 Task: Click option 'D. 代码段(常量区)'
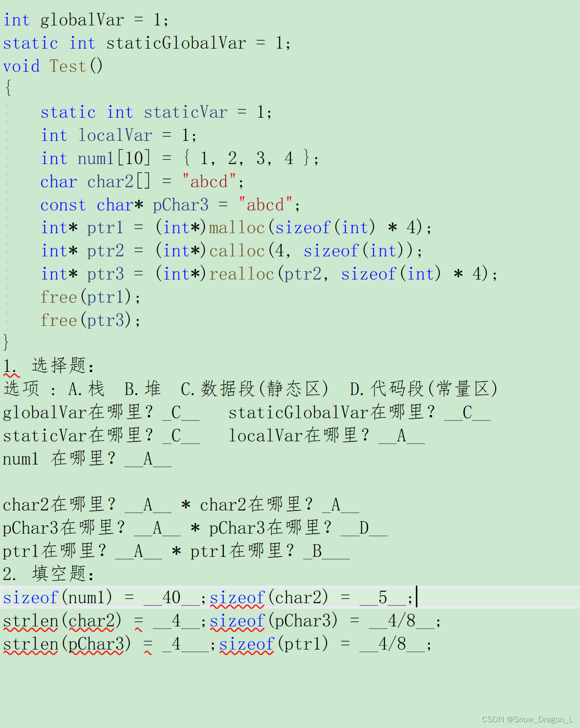click(x=424, y=389)
